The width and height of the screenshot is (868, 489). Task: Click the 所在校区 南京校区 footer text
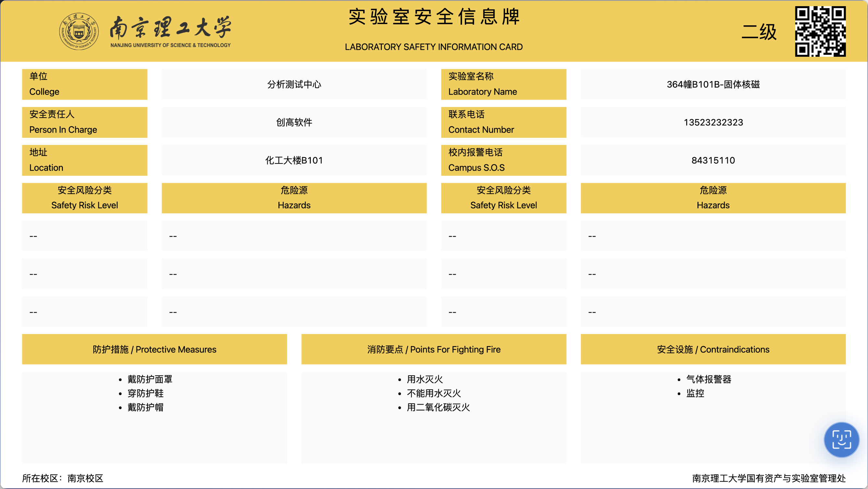(x=63, y=478)
